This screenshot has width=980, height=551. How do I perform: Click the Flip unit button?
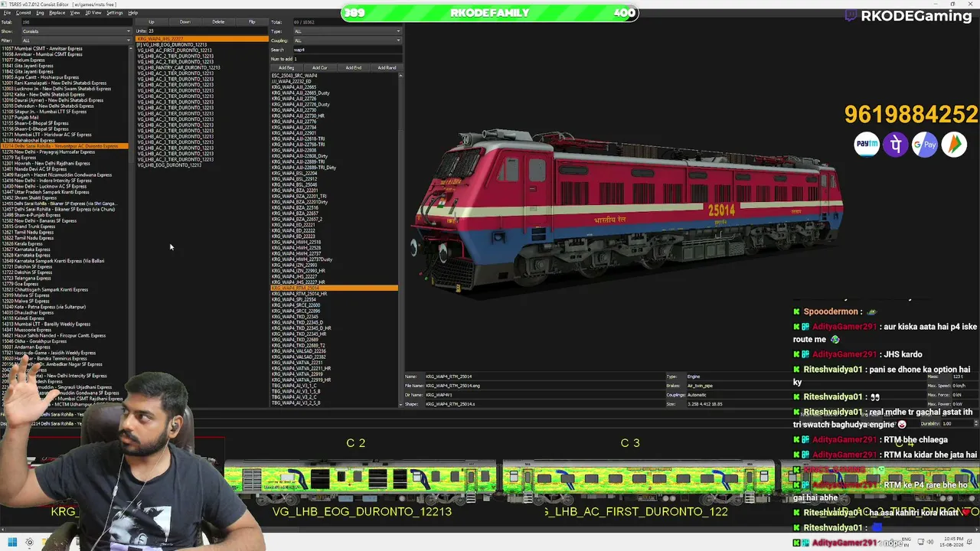(x=252, y=22)
